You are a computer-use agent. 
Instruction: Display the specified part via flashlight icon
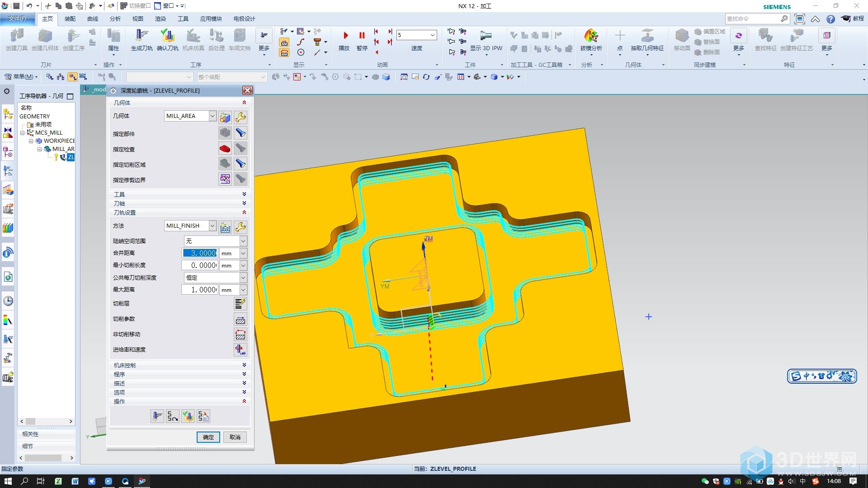[241, 133]
